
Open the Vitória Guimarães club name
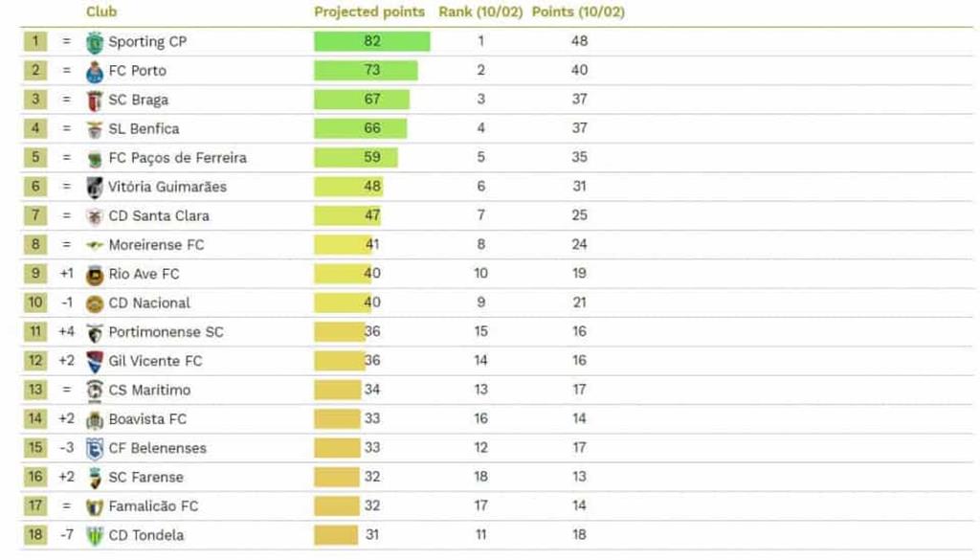tap(167, 187)
